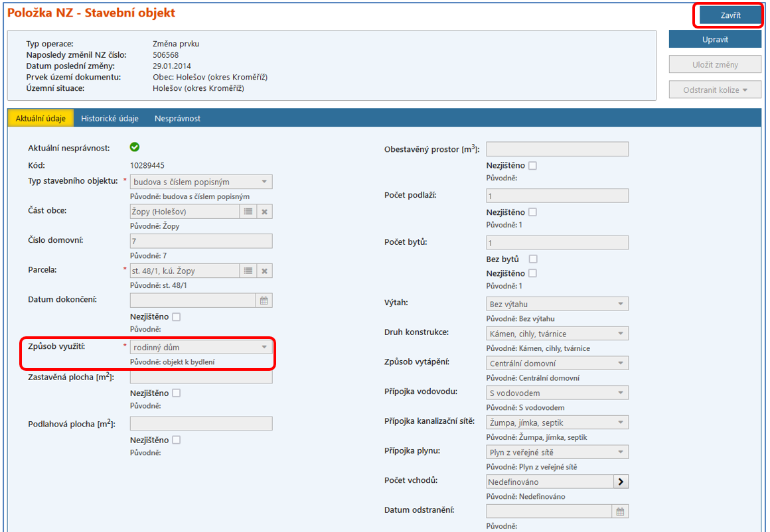Open calendar for Datum odstranění

pos(620,511)
